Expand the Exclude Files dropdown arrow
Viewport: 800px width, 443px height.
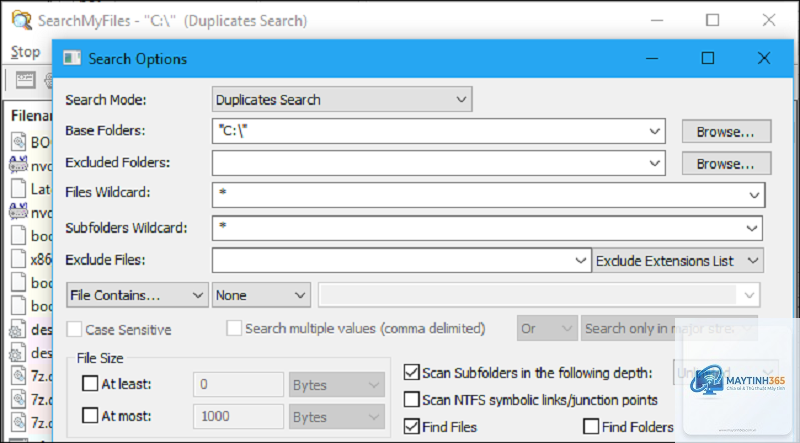(x=581, y=261)
